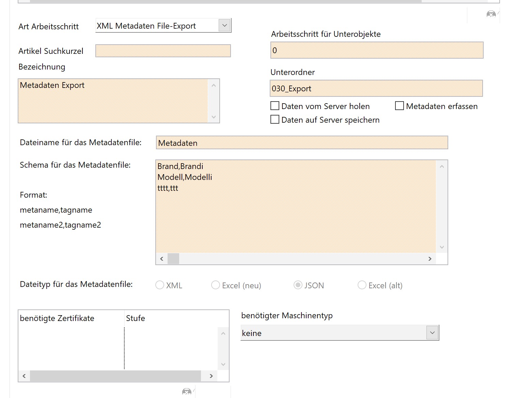Focus the 'Unterordner' field with 030_Export
This screenshot has width=532, height=398.
pyautogui.click(x=376, y=89)
